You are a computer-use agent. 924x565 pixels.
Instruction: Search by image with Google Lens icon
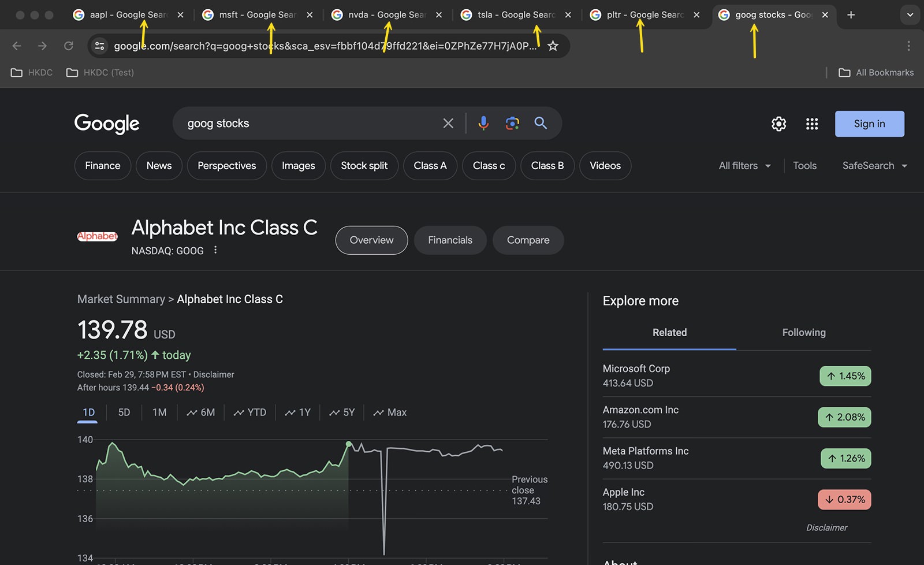click(512, 123)
